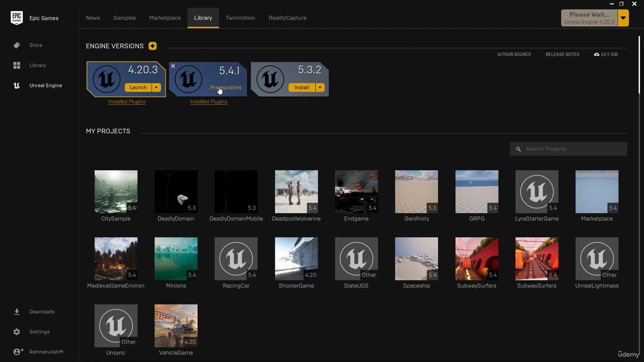Open the Unsync project icon
Viewport: 644px width, 362px height.
116,325
